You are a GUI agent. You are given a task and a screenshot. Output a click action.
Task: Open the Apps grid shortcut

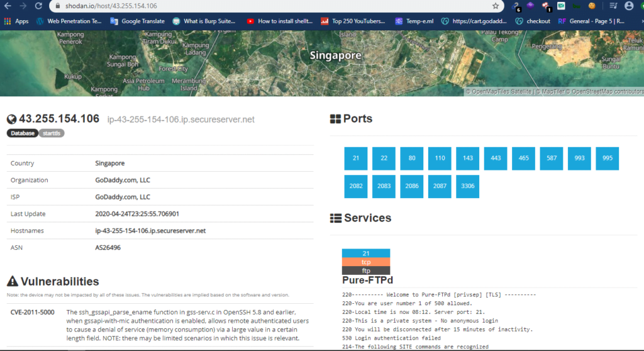coord(16,21)
